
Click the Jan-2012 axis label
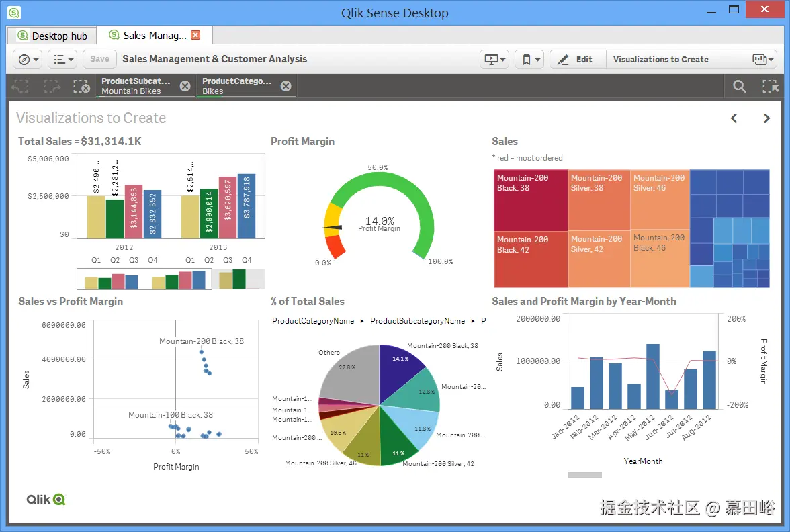point(565,428)
